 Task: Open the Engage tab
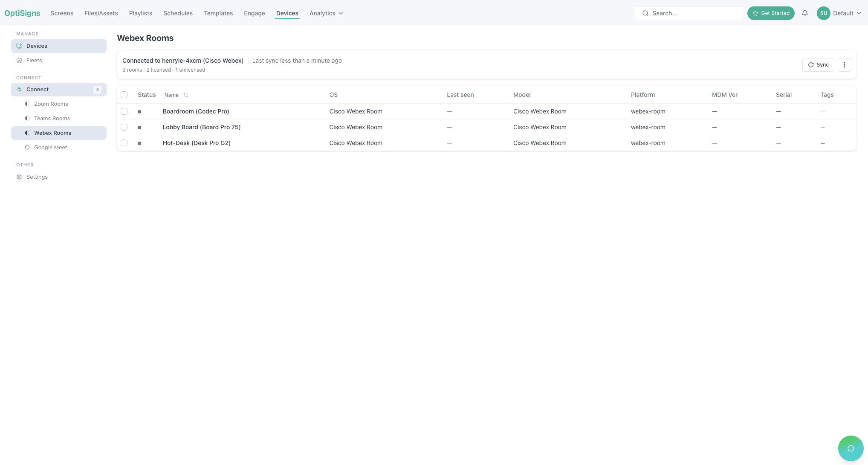pos(255,13)
